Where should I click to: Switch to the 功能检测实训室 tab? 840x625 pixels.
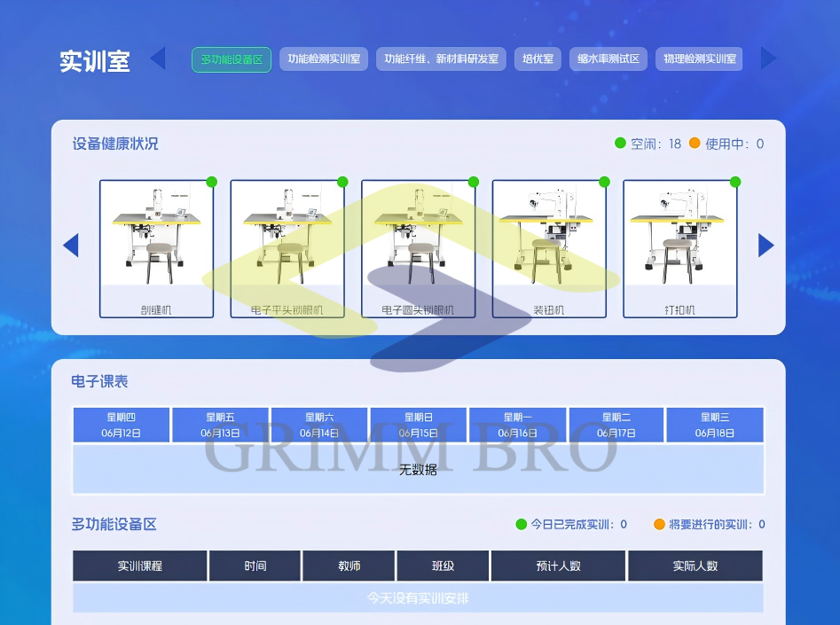[x=324, y=59]
